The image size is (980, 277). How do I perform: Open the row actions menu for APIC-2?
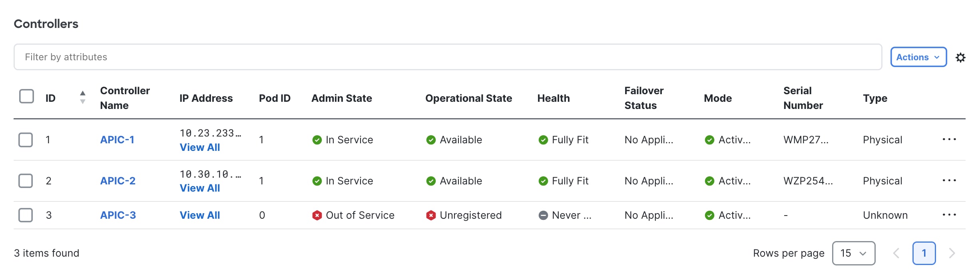[x=950, y=180]
